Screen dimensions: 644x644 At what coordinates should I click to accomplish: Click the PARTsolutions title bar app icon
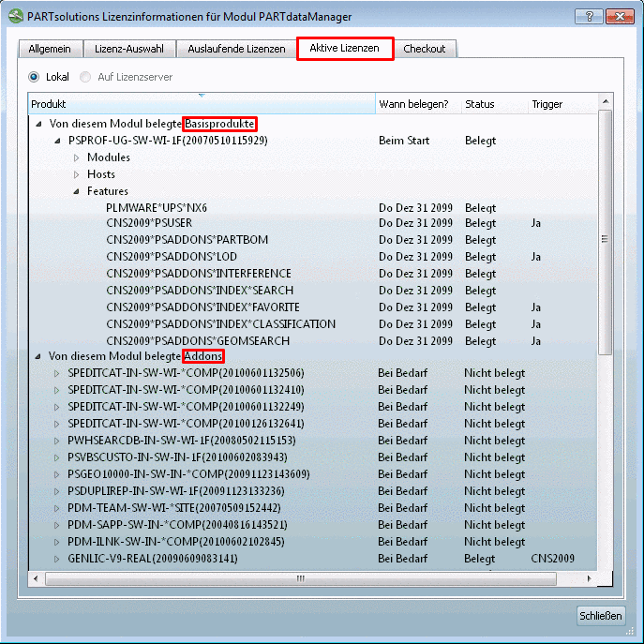16,17
